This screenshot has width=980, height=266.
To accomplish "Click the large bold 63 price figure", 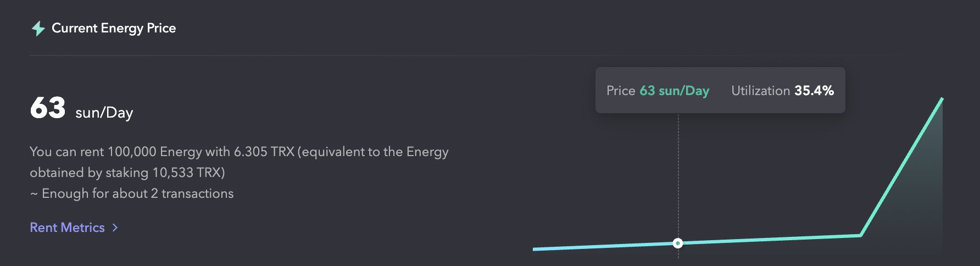I will [x=48, y=108].
